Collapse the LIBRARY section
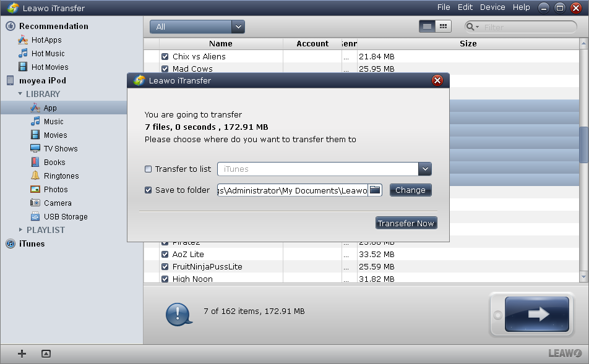This screenshot has width=589, height=364. click(x=20, y=94)
